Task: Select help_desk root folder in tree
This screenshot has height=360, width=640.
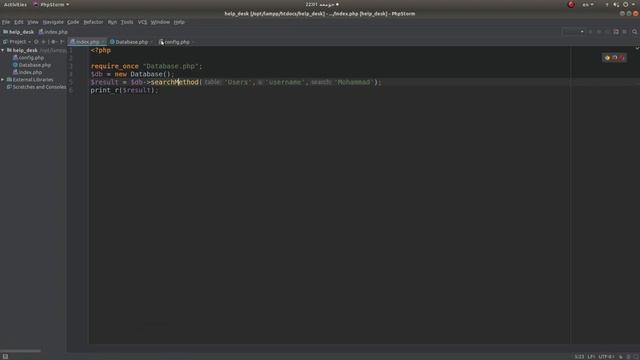Action: tap(22, 50)
